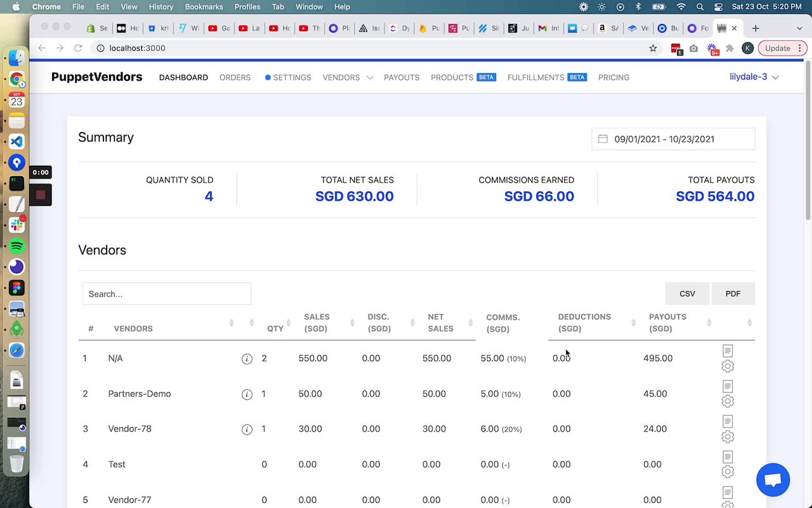This screenshot has width=812, height=508.
Task: Reload the localhost page
Action: point(78,48)
